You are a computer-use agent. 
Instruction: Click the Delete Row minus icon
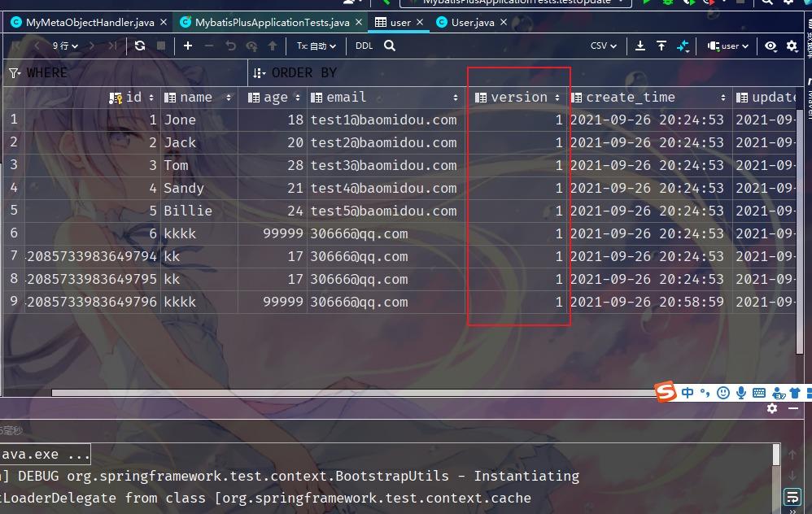pyautogui.click(x=209, y=46)
